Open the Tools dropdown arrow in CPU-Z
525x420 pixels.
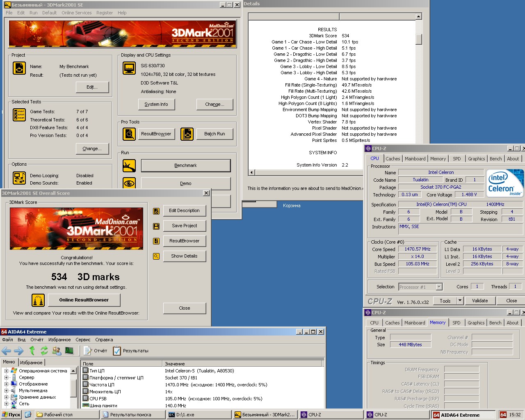click(460, 301)
